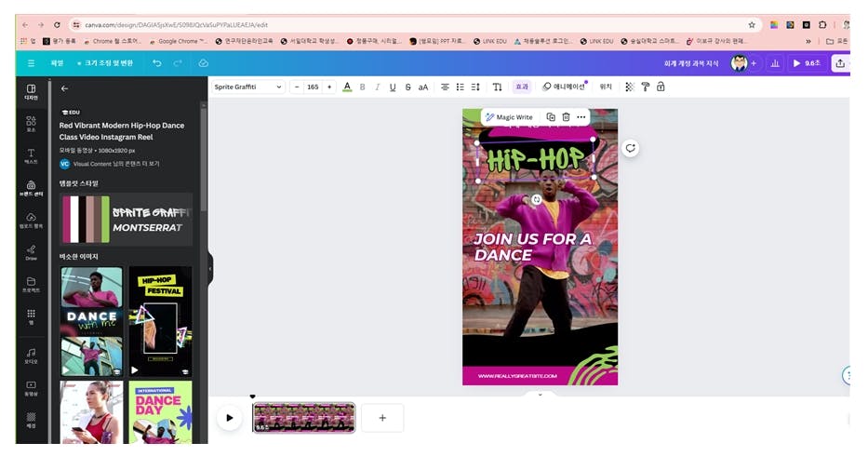Click the cloud save status icon
868x470 pixels.
(203, 63)
